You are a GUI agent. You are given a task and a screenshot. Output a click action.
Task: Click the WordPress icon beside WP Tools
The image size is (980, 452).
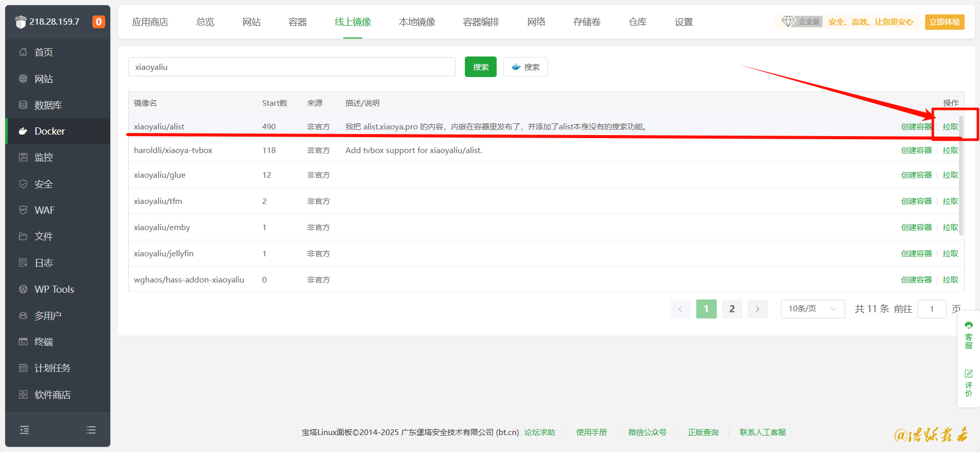click(23, 289)
